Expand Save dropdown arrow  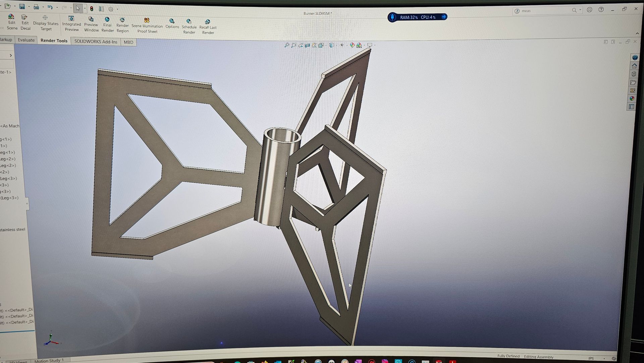click(x=29, y=7)
